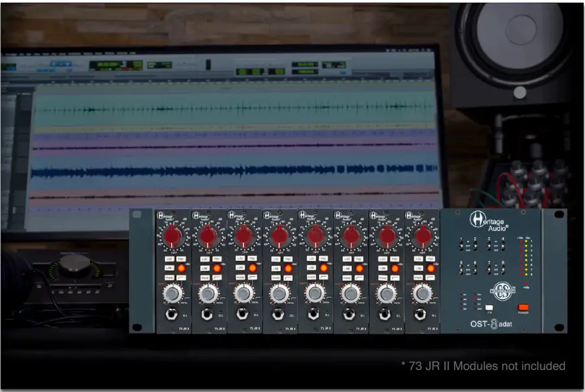
Task: Switch off the orange POWER button
Action: pyautogui.click(x=523, y=307)
